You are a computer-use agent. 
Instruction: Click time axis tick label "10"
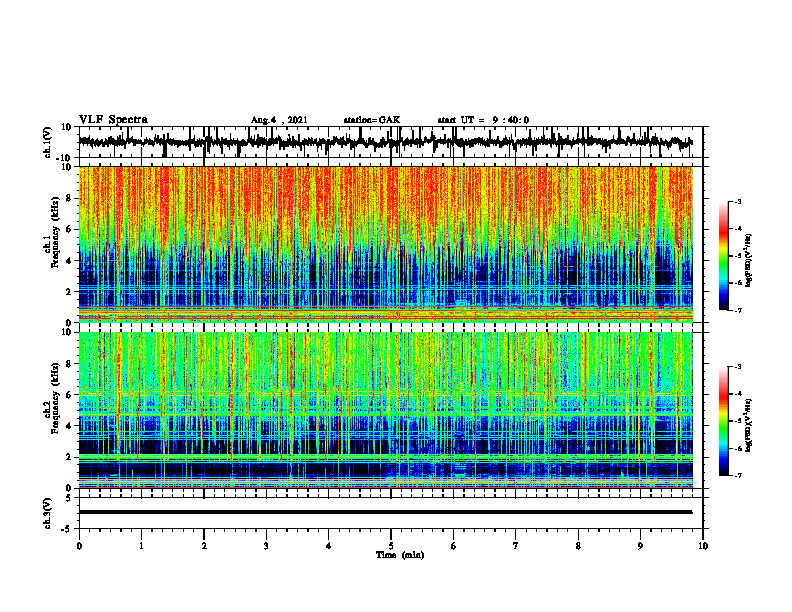pyautogui.click(x=703, y=546)
